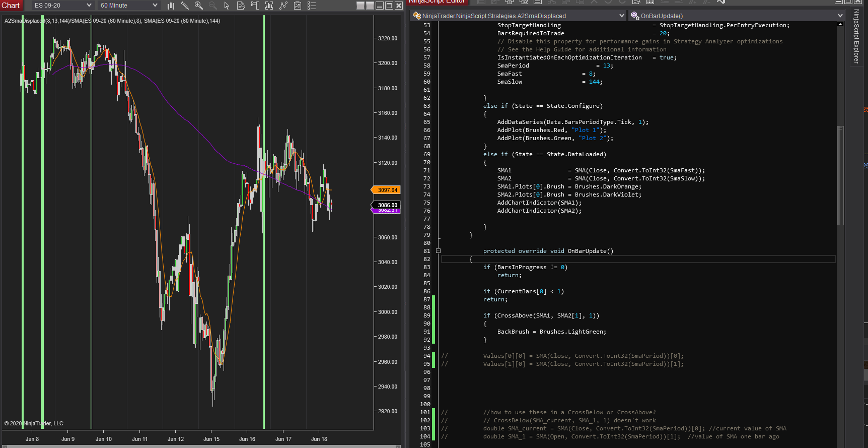Open the chart bar type icon
This screenshot has height=448, width=868.
click(171, 6)
